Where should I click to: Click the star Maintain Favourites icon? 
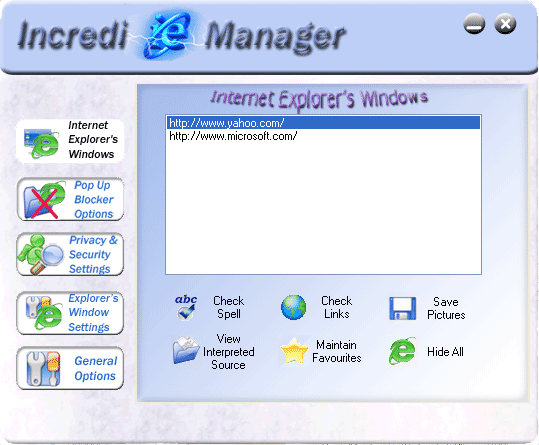pyautogui.click(x=294, y=351)
